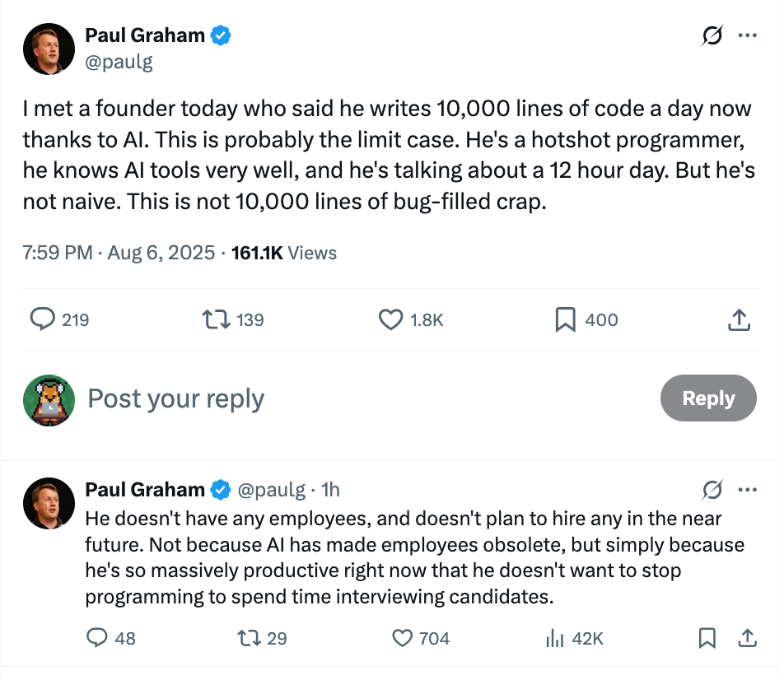The width and height of the screenshot is (784, 680).
Task: Click the Grok icon on the reply tweet
Action: click(x=712, y=490)
